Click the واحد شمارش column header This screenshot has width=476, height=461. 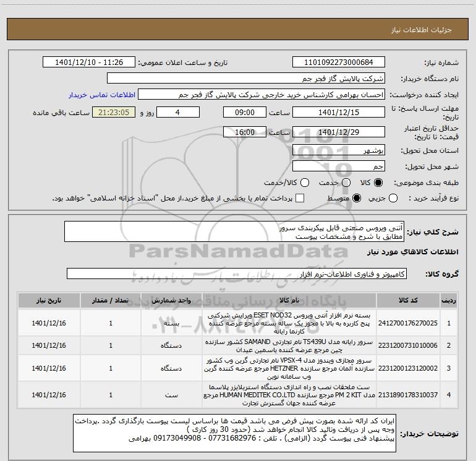coord(171,301)
